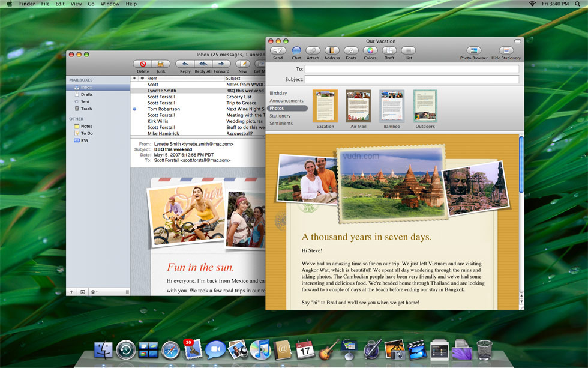Open Safari from the Dock
This screenshot has width=588, height=368.
pyautogui.click(x=170, y=351)
